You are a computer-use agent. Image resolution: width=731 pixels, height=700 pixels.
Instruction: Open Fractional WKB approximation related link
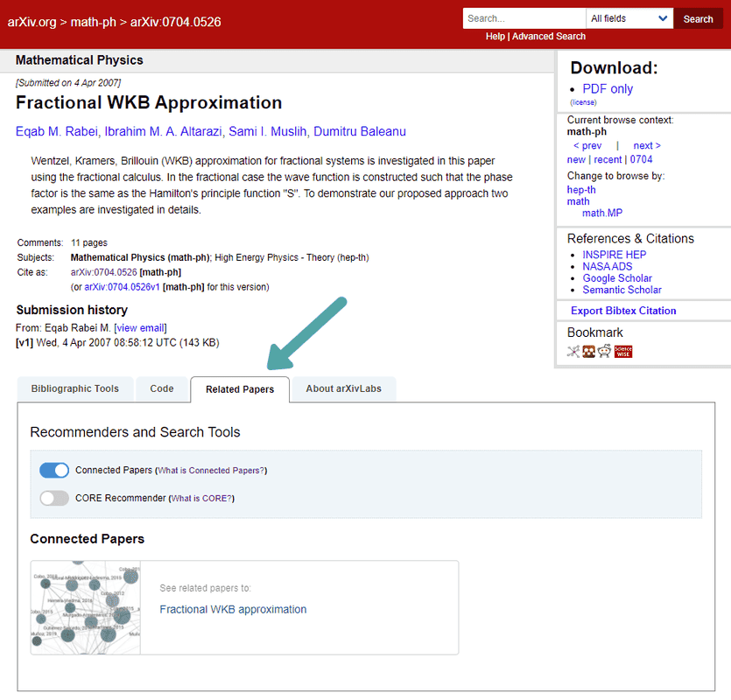click(x=233, y=610)
